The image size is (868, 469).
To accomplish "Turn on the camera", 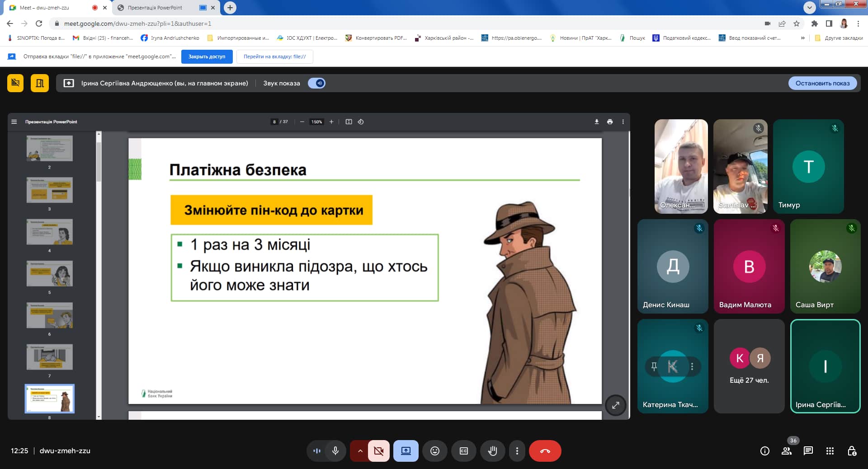I will 378,451.
